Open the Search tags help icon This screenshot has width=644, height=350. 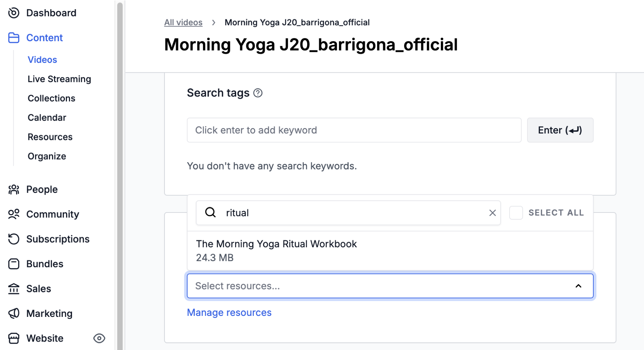258,93
